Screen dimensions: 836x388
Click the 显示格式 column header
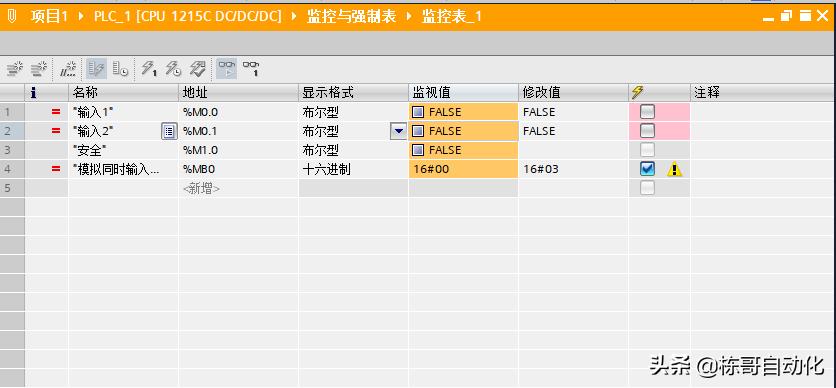353,93
